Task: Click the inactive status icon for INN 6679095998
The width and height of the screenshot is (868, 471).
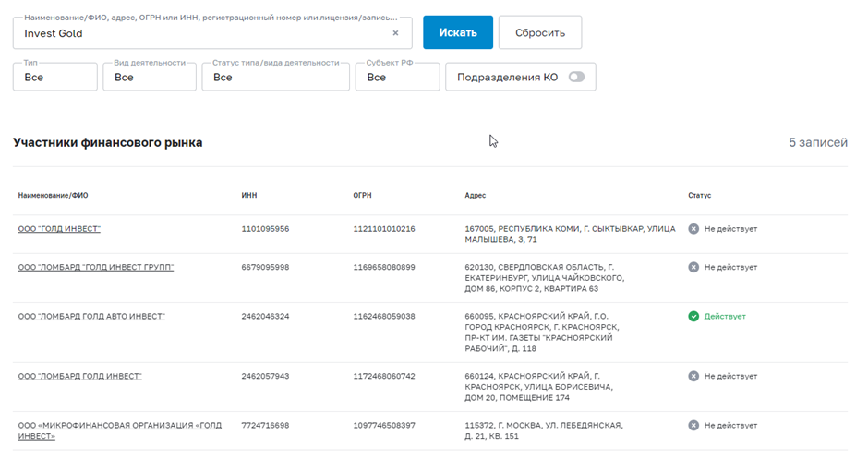Action: (693, 267)
